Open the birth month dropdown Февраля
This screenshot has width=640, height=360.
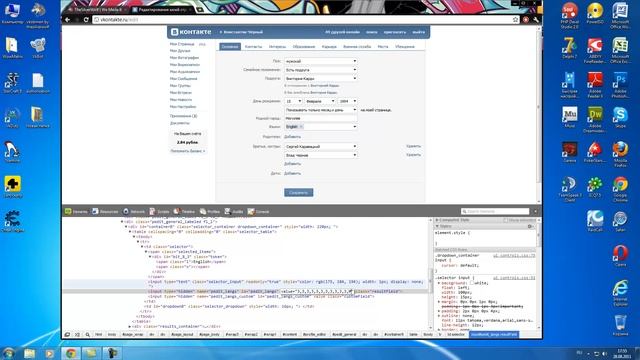click(320, 101)
